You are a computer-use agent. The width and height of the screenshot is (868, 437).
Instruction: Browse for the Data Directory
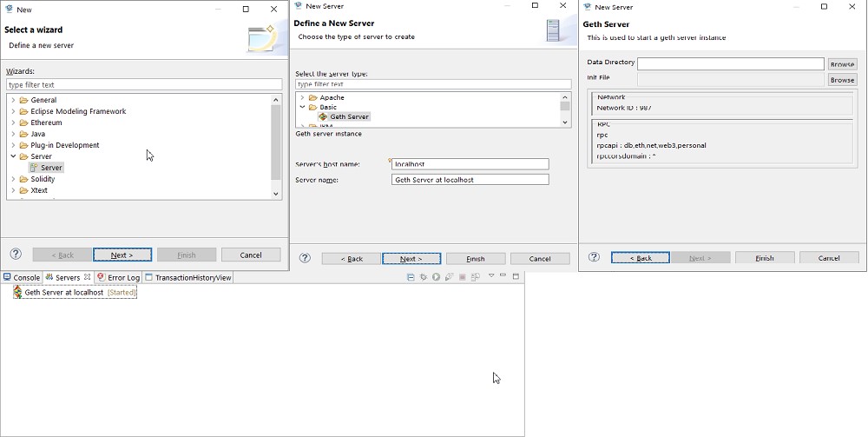(x=842, y=64)
